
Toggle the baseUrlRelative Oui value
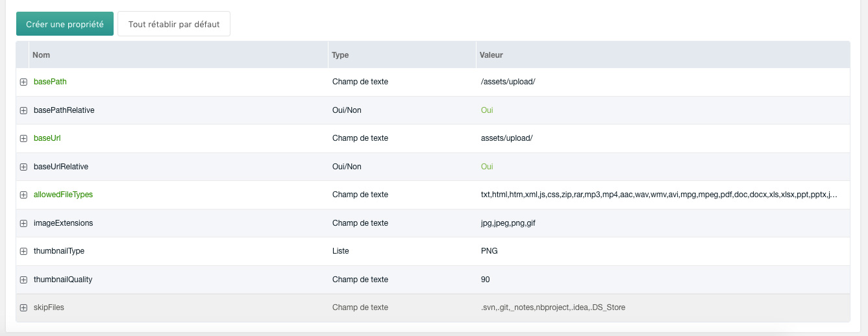coord(487,167)
